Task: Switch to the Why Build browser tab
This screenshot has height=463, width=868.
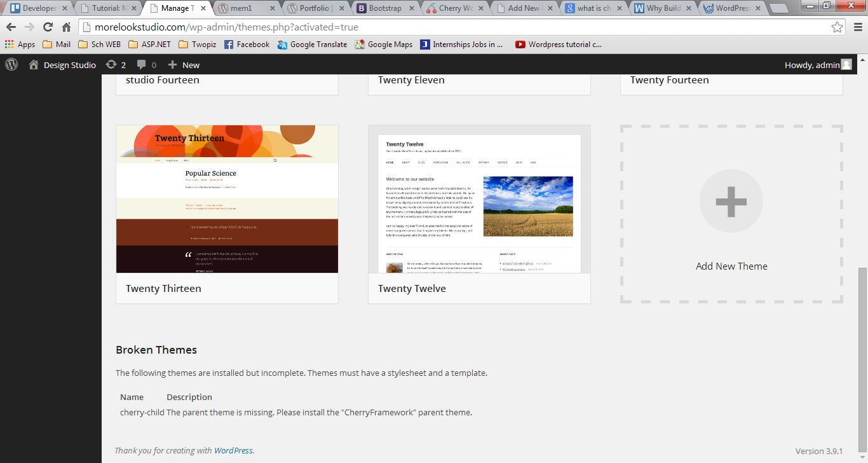Action: click(x=664, y=8)
